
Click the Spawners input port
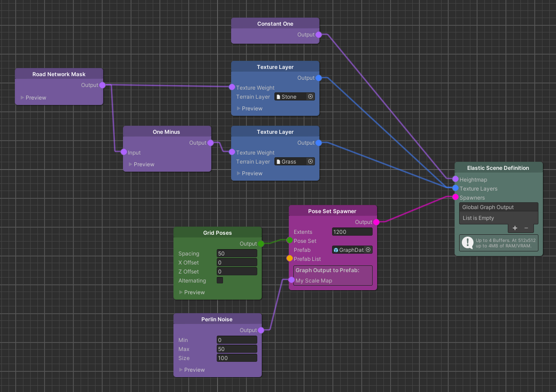pos(456,197)
